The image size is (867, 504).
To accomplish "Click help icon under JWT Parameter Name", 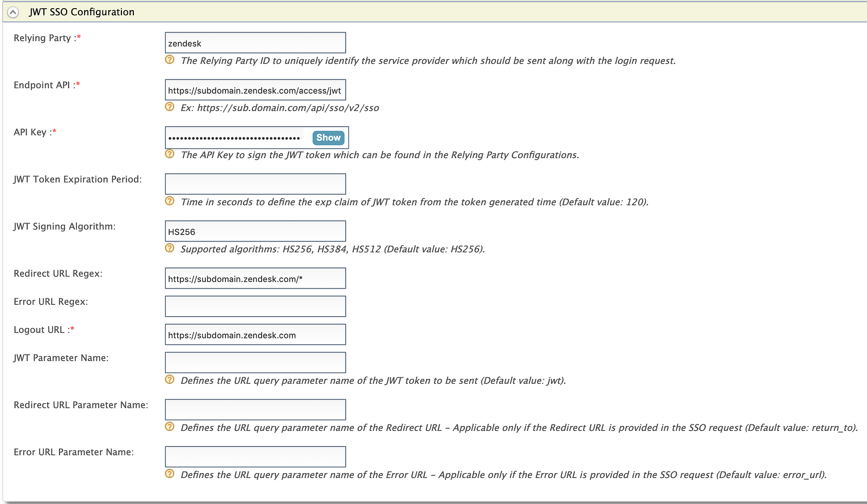I will point(170,380).
